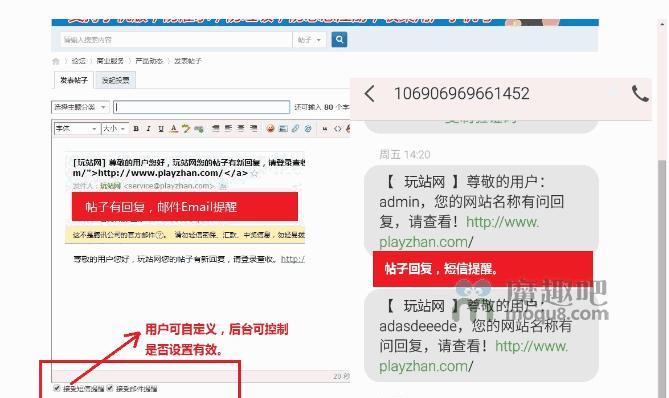Toggle the receive email reminder checkbox

(110, 388)
